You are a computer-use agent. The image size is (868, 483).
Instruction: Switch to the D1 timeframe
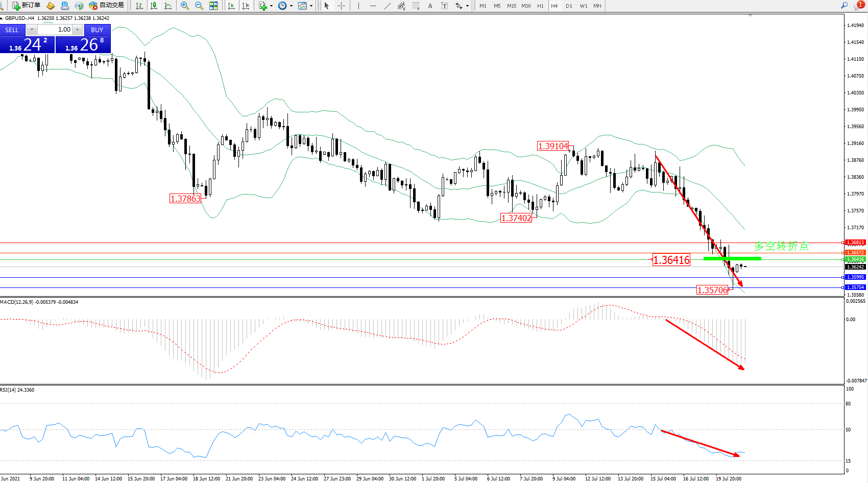569,6
